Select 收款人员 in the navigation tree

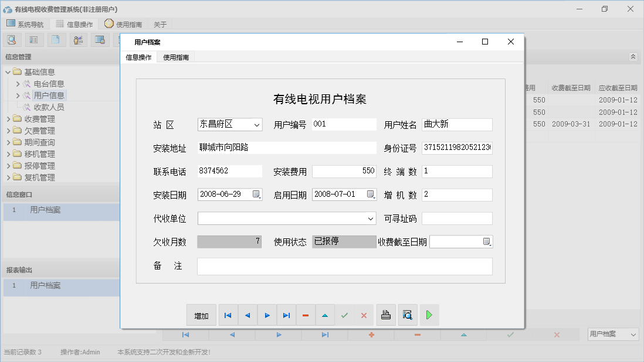49,107
